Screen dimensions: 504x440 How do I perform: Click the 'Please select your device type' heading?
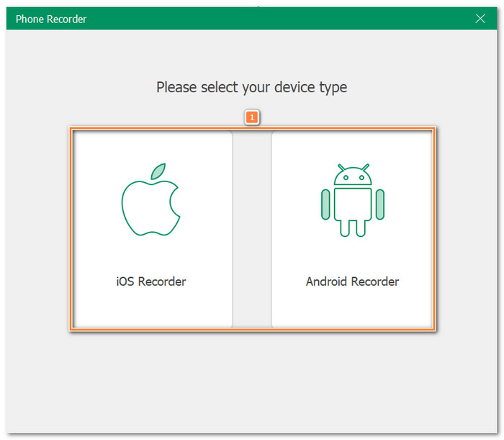click(252, 87)
